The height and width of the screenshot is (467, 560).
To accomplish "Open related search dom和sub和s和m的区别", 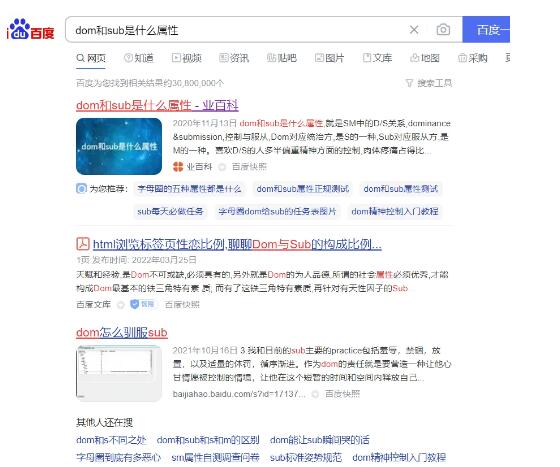I will click(x=208, y=440).
